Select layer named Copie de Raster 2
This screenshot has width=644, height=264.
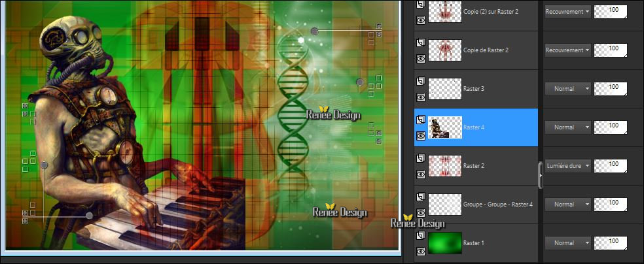pos(486,50)
